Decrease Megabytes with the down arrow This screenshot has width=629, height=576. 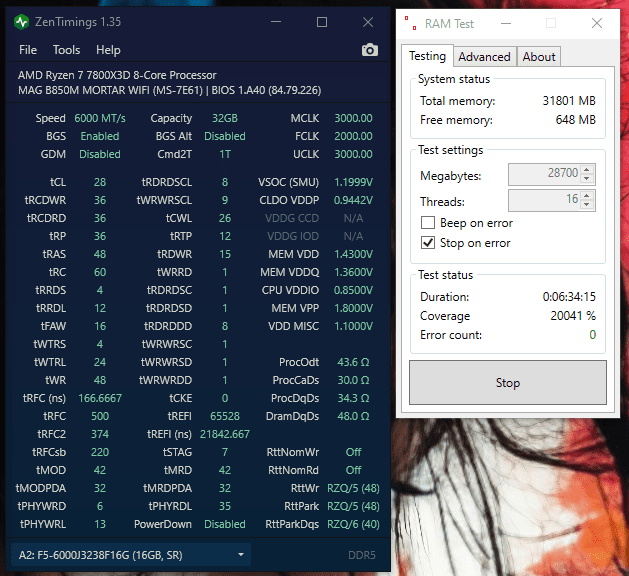click(x=587, y=179)
